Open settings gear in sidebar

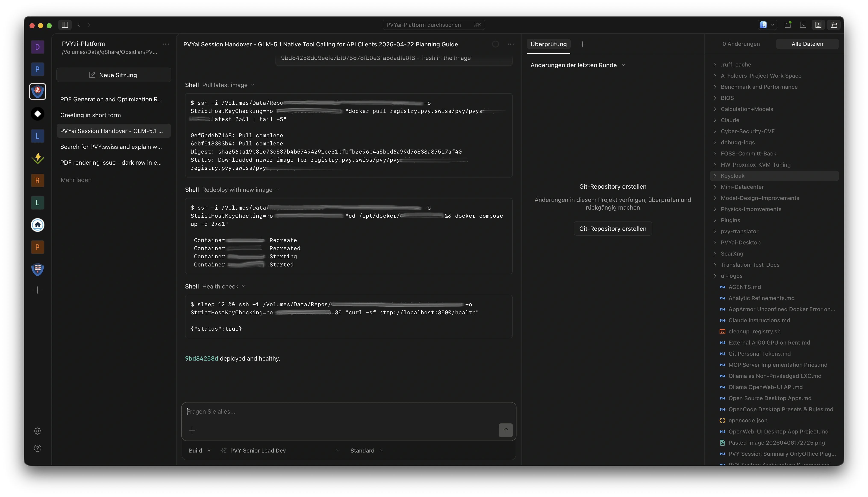(x=38, y=431)
